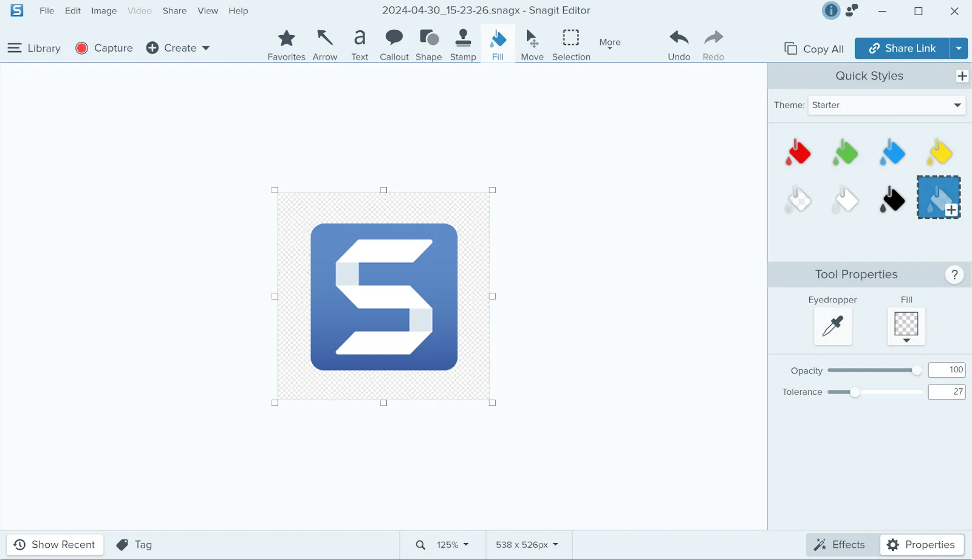The width and height of the screenshot is (972, 560).
Task: Choose the yellow fill quick style
Action: point(939,152)
